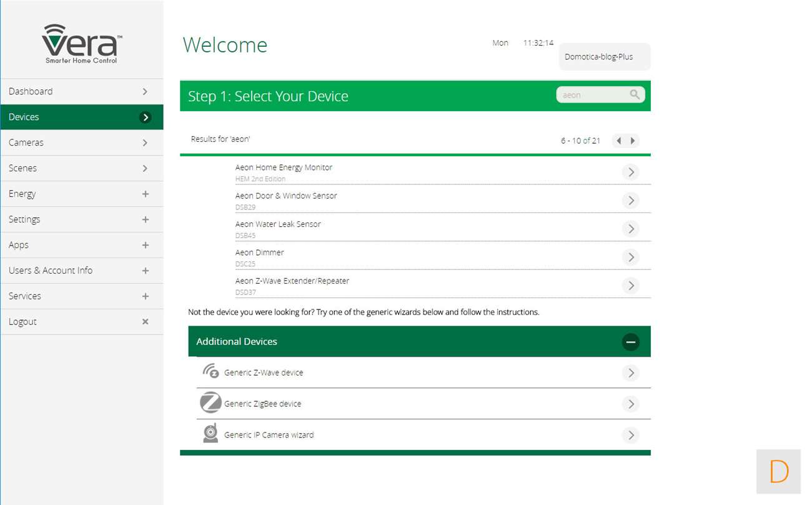Click the 'DSB45' model text
Screen dimensions: 812x505
[x=245, y=236]
